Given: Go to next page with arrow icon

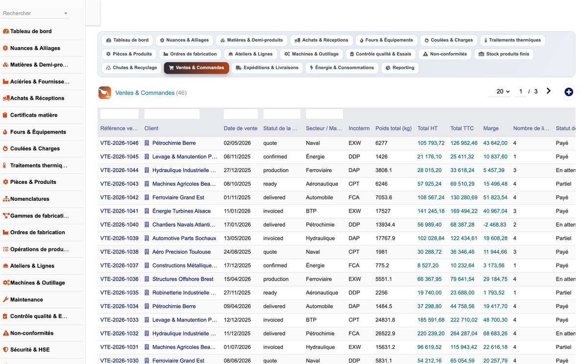Looking at the screenshot, I should (x=548, y=91).
